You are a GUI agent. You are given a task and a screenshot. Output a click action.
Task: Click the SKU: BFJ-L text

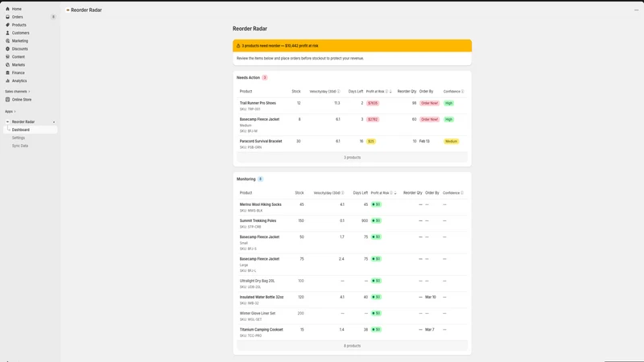point(248,271)
